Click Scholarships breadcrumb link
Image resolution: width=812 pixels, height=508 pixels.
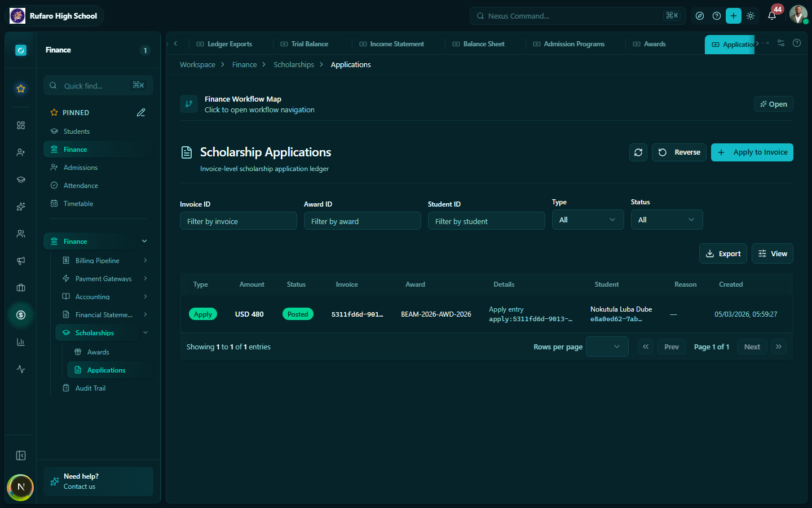pyautogui.click(x=294, y=65)
